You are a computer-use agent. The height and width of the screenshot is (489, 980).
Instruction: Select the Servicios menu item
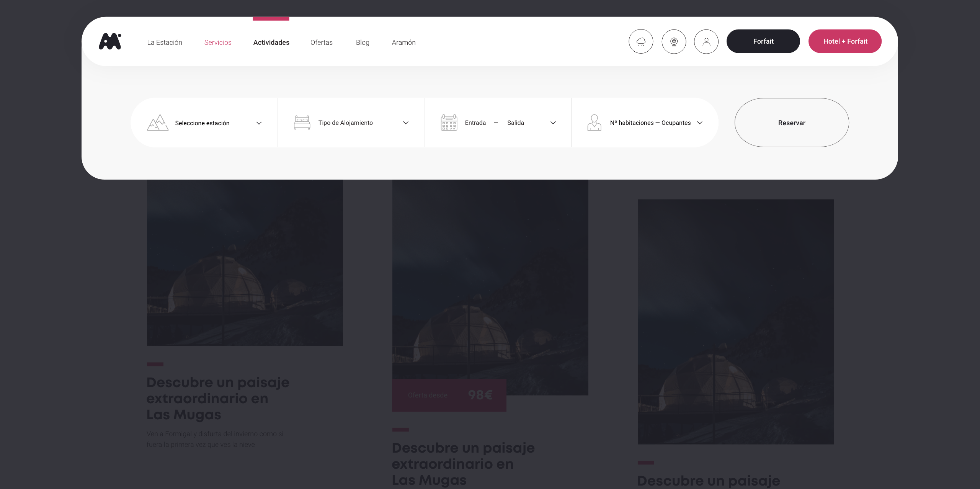(218, 43)
